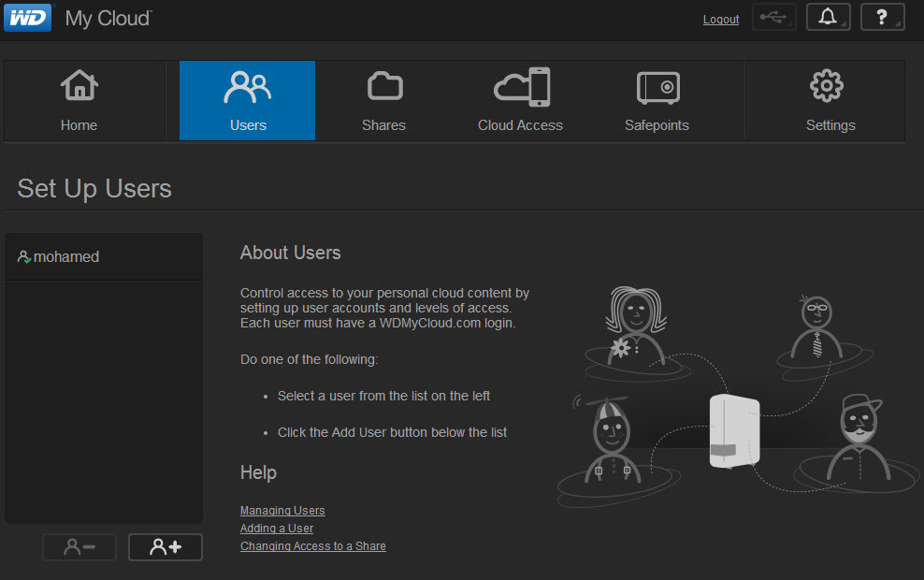This screenshot has width=924, height=580.
Task: Open the Safepoints tab
Action: 657,100
